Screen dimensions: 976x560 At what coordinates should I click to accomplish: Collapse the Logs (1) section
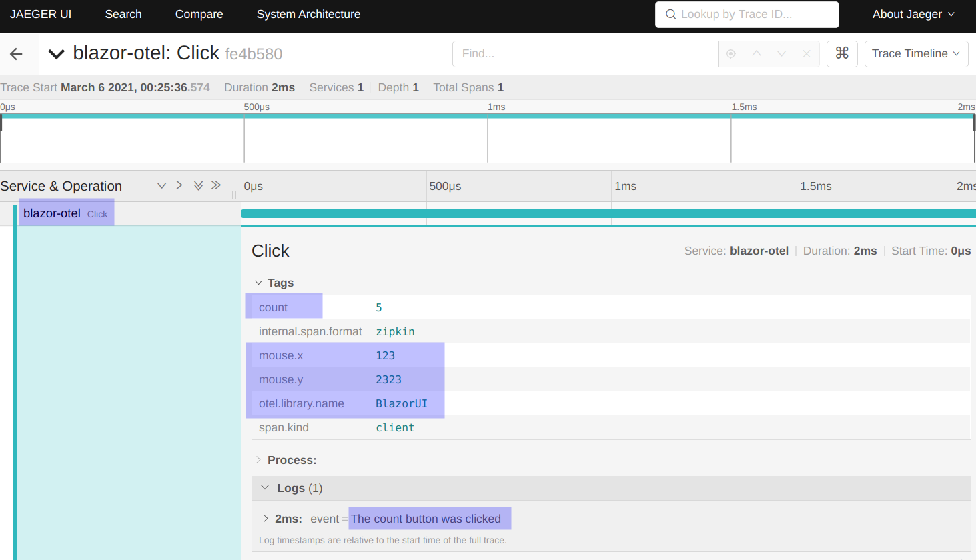(x=611, y=488)
